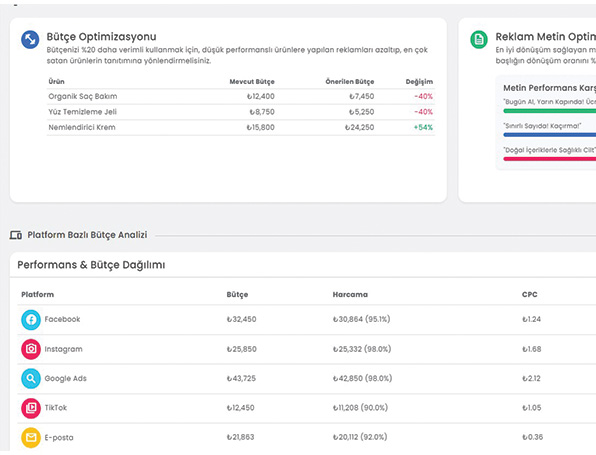Click the blue Bütçe Optimizasyonu arrows icon

(30, 40)
